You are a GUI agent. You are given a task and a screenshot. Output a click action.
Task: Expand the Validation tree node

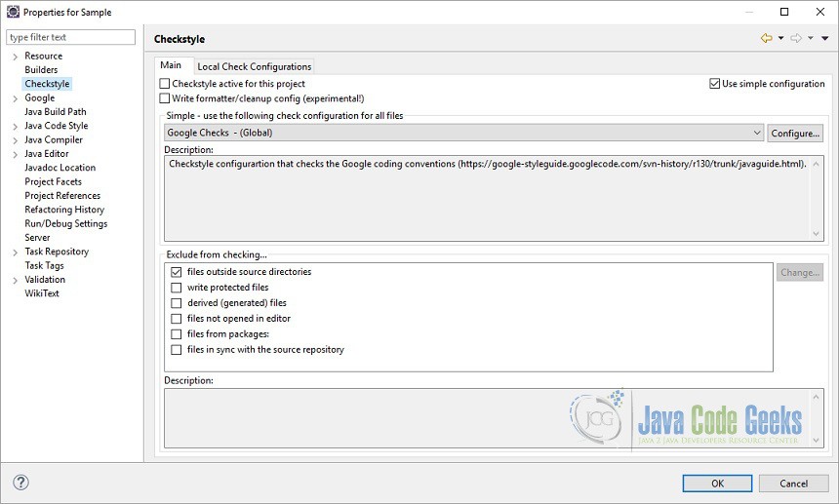(x=15, y=280)
